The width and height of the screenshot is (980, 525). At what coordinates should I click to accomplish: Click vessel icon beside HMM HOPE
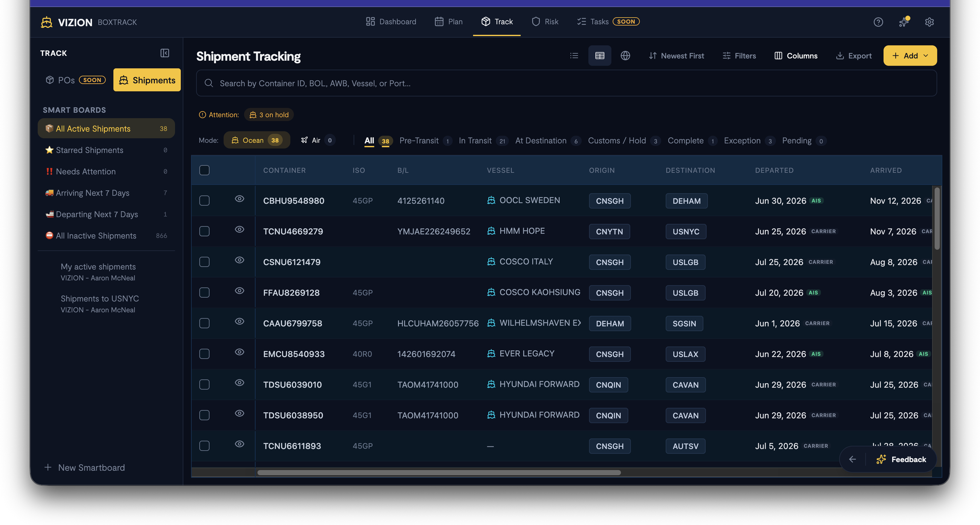pyautogui.click(x=491, y=231)
